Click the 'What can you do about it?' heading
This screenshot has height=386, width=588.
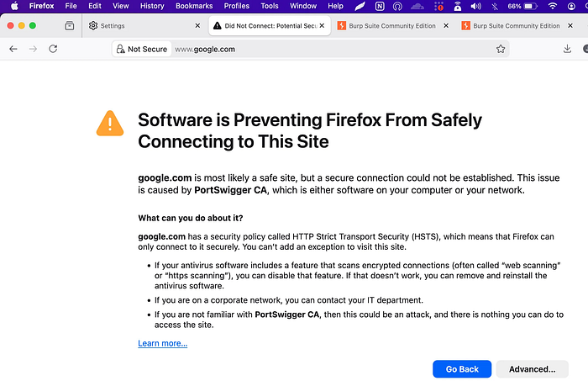tap(191, 218)
